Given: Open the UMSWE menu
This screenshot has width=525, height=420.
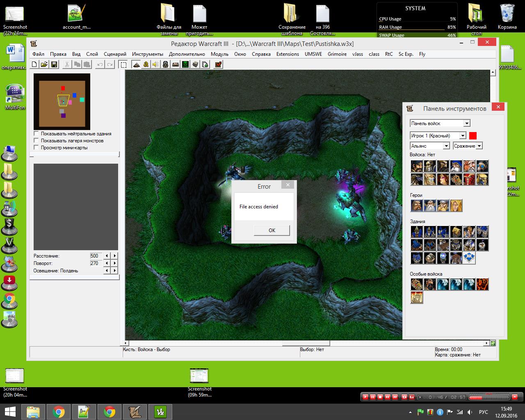Looking at the screenshot, I should coord(313,54).
